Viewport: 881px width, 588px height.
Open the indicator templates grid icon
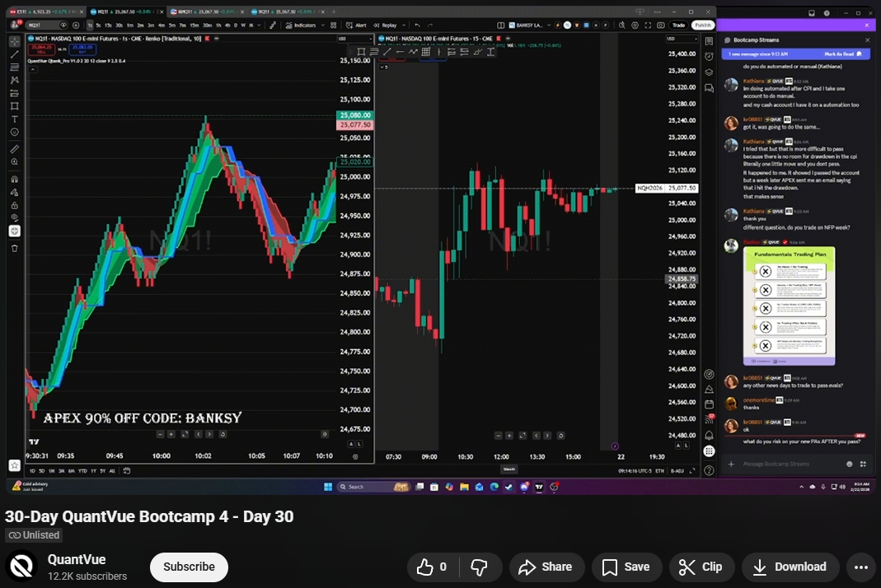(x=333, y=26)
